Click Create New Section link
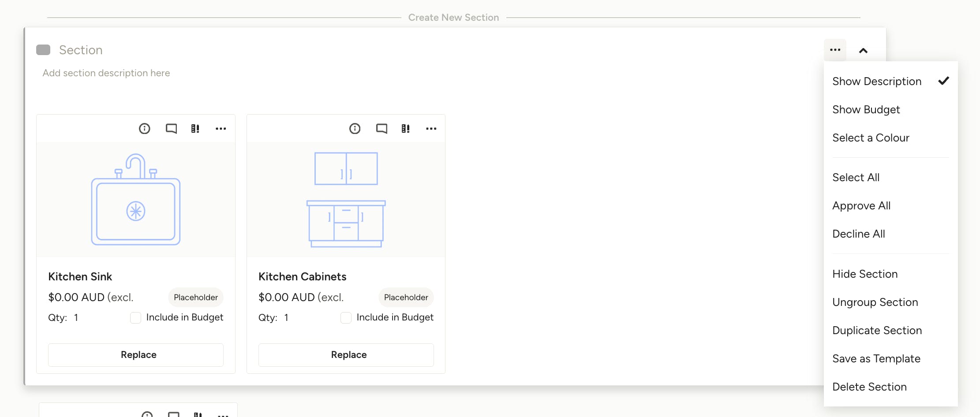This screenshot has width=980, height=417. point(453,18)
